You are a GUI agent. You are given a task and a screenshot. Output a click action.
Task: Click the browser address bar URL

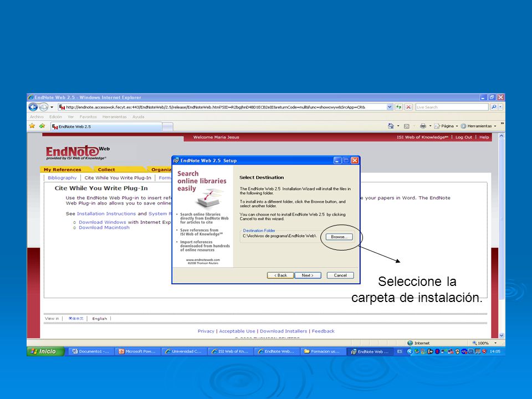(216, 107)
